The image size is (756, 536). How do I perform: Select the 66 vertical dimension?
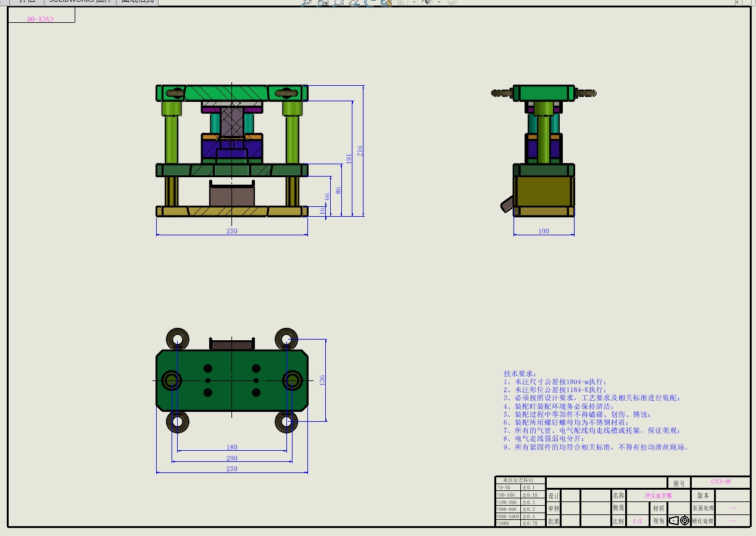(327, 196)
